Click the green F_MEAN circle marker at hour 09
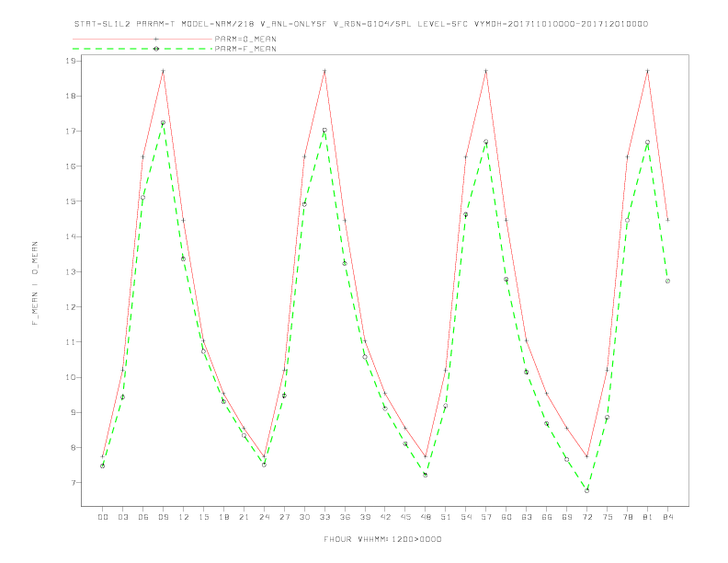Image resolution: width=728 pixels, height=563 pixels. pyautogui.click(x=163, y=123)
